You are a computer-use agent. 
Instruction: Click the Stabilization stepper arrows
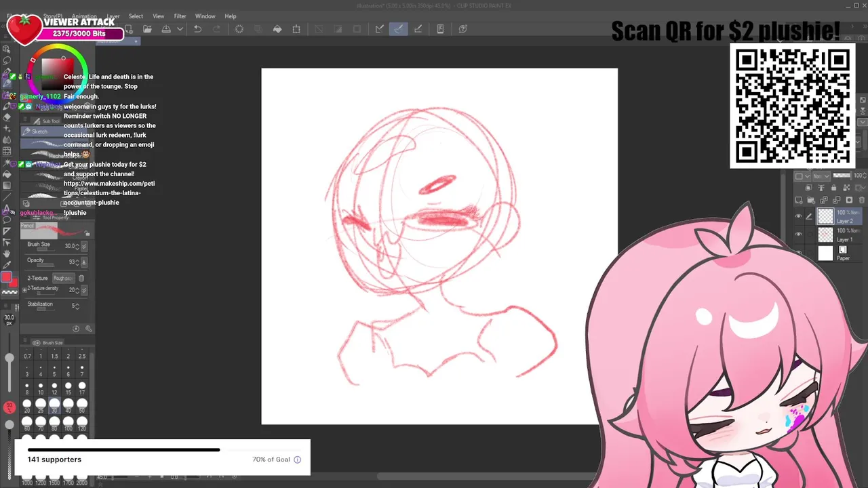coord(77,306)
